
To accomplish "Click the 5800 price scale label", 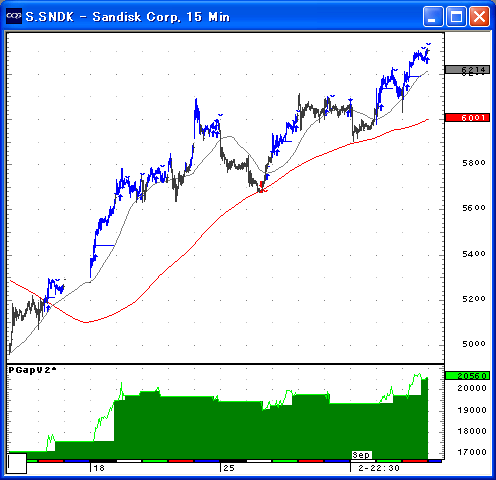I will click(x=474, y=163).
